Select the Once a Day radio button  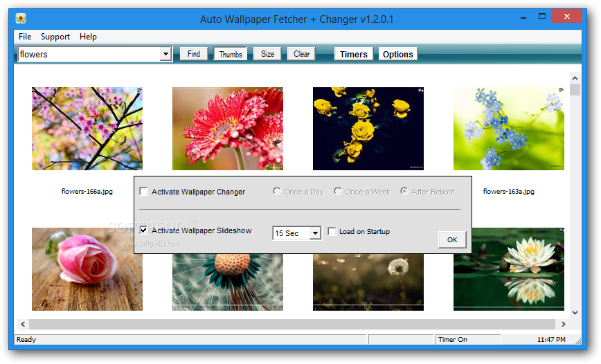(x=276, y=191)
